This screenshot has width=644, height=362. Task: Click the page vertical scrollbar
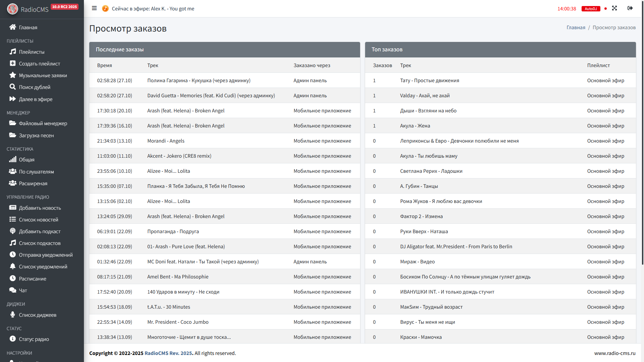coord(642,134)
